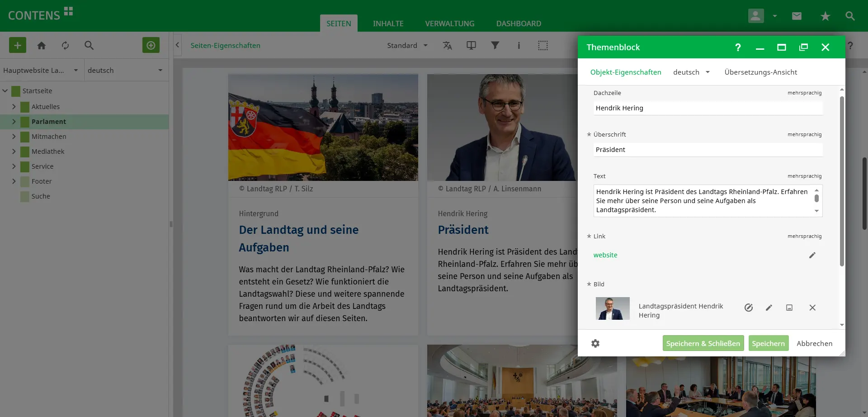This screenshot has width=868, height=417.
Task: Remove the Landtagspräsident image with X icon
Action: pos(812,308)
